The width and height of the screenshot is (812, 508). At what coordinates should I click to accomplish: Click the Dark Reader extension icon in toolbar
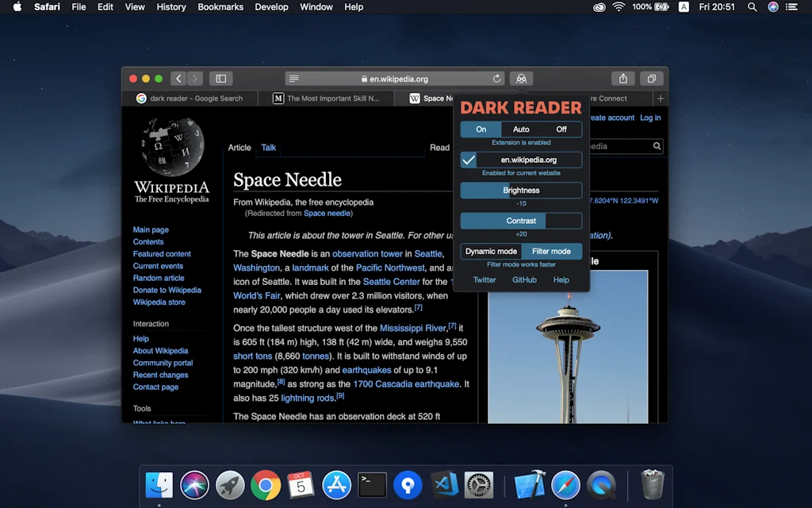[521, 79]
